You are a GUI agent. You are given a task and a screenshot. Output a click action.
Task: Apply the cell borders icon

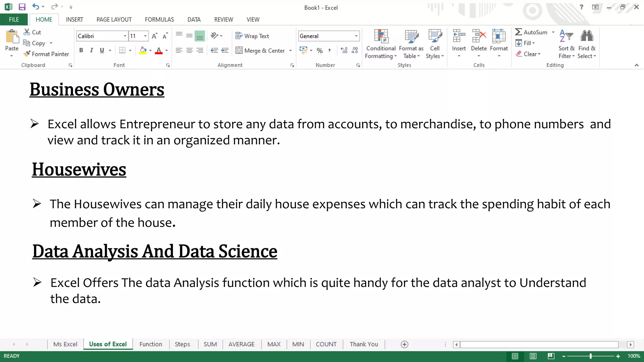pyautogui.click(x=122, y=50)
